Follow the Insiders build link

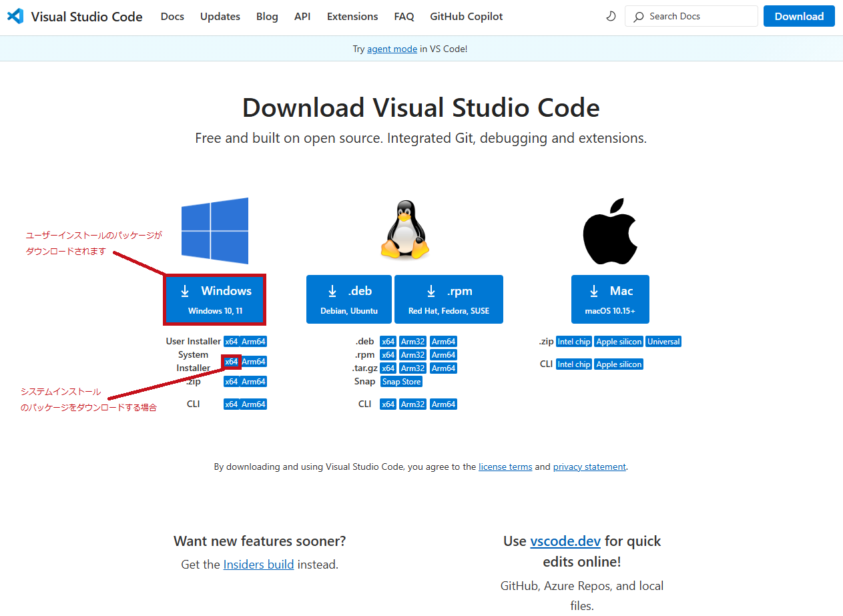(258, 565)
